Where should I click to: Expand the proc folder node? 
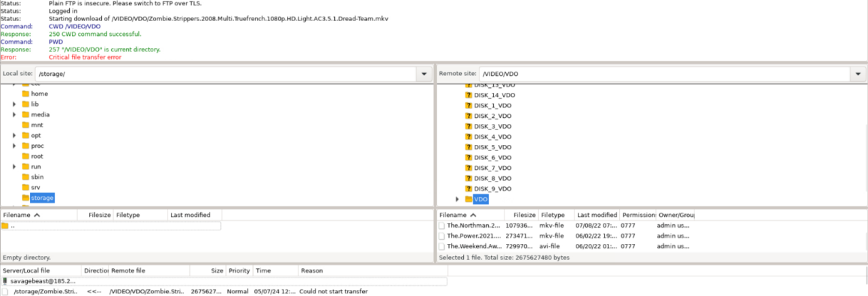coord(14,146)
